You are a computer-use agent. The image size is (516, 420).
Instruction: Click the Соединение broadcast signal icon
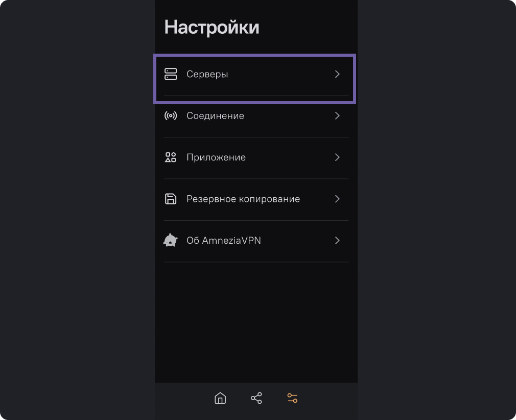[x=171, y=115]
